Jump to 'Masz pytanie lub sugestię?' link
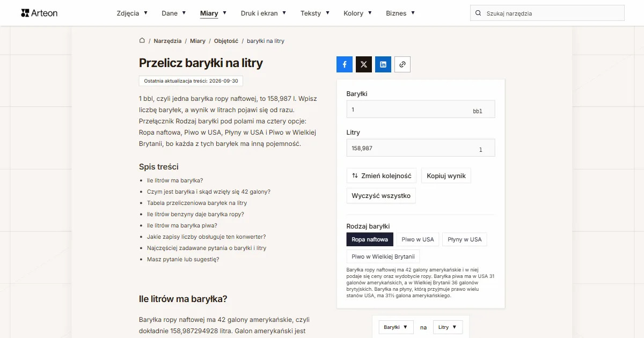 (183, 260)
